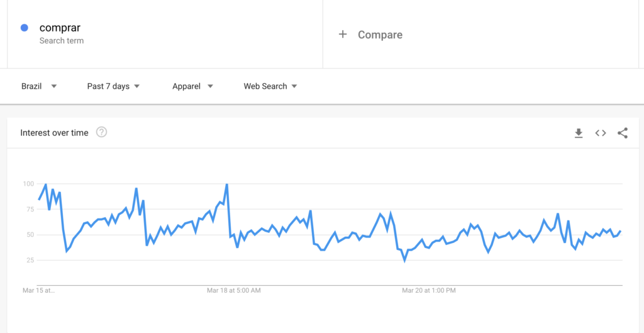
Task: Click the lowest dip near Mar 20
Action: pos(404,260)
